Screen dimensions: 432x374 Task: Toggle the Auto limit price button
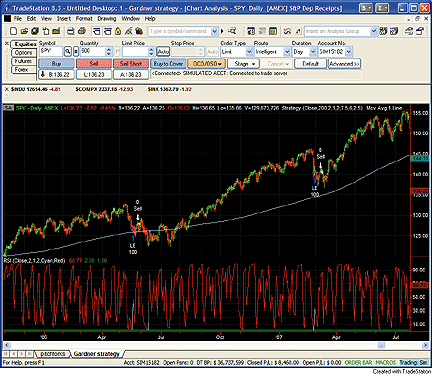(163, 52)
